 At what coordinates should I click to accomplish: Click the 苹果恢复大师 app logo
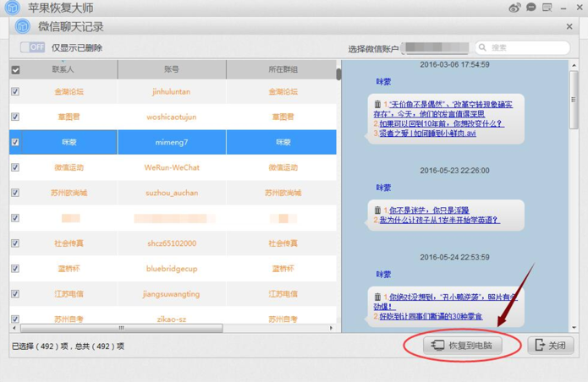coord(13,8)
